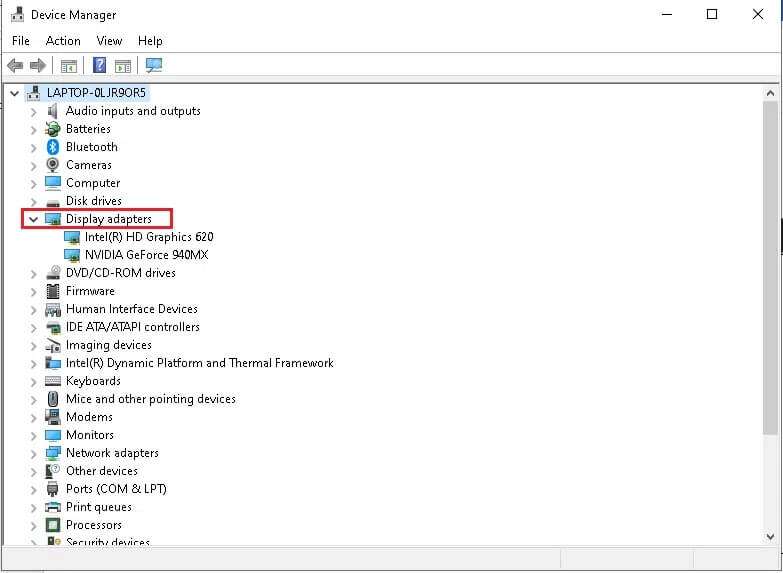Click the DVD/CD-ROM drives disc icon

[53, 273]
